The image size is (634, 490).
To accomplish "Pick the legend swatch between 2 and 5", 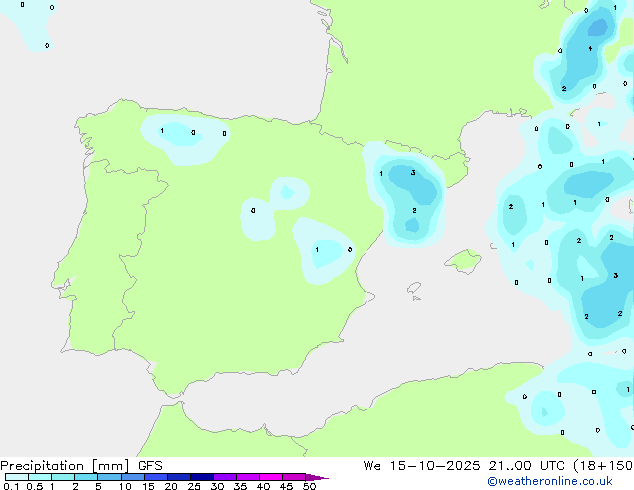I will [86, 477].
